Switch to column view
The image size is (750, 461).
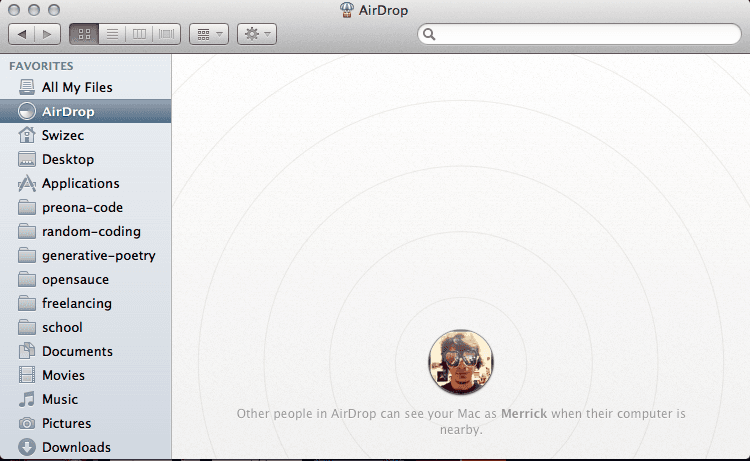(x=139, y=34)
